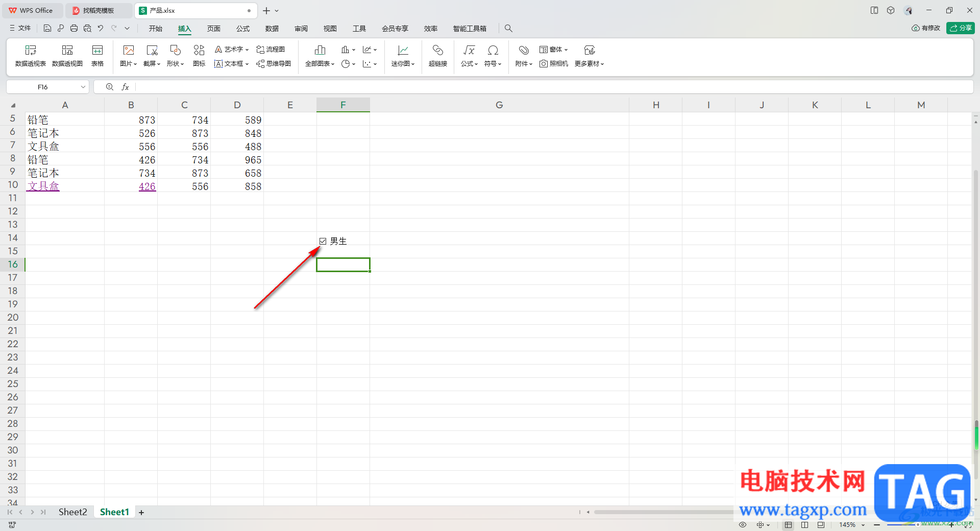This screenshot has height=531, width=980.
Task: Switch to the 开始 ribbon tab
Action: tap(156, 29)
